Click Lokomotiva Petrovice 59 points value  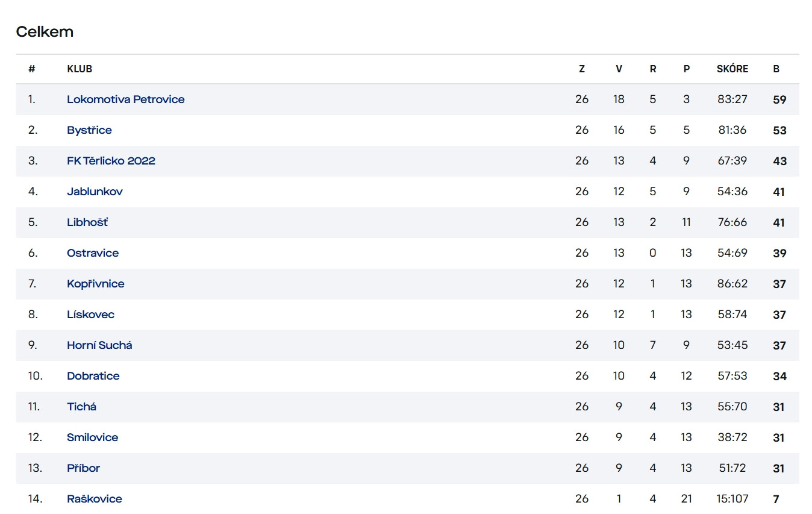point(779,99)
